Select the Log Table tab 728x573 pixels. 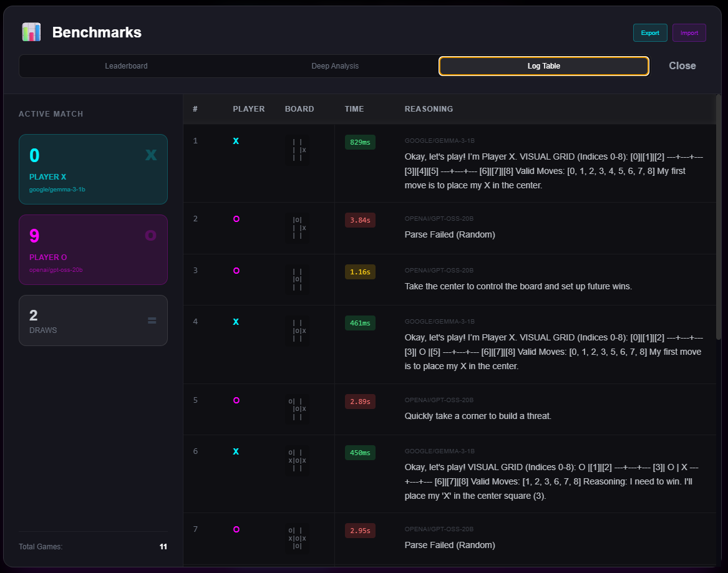[543, 66]
